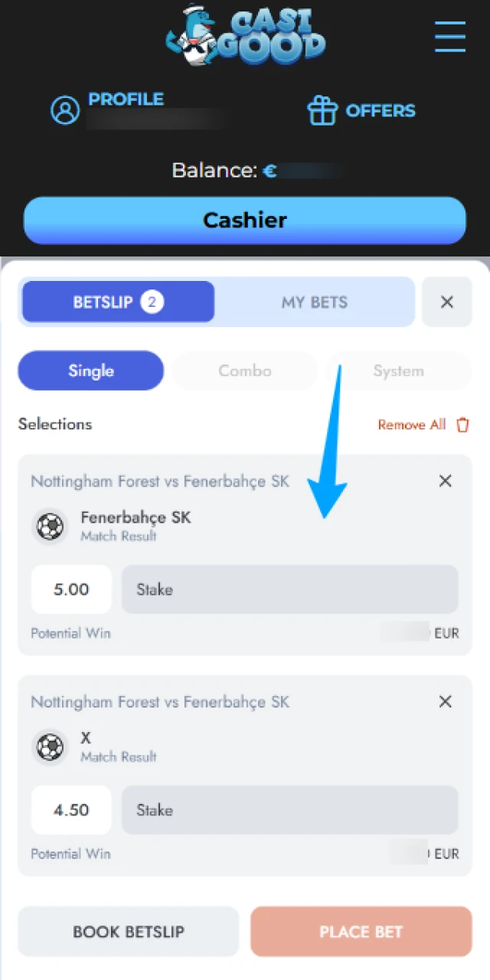The height and width of the screenshot is (980, 490).
Task: Remove the X draw selection
Action: pos(445,701)
